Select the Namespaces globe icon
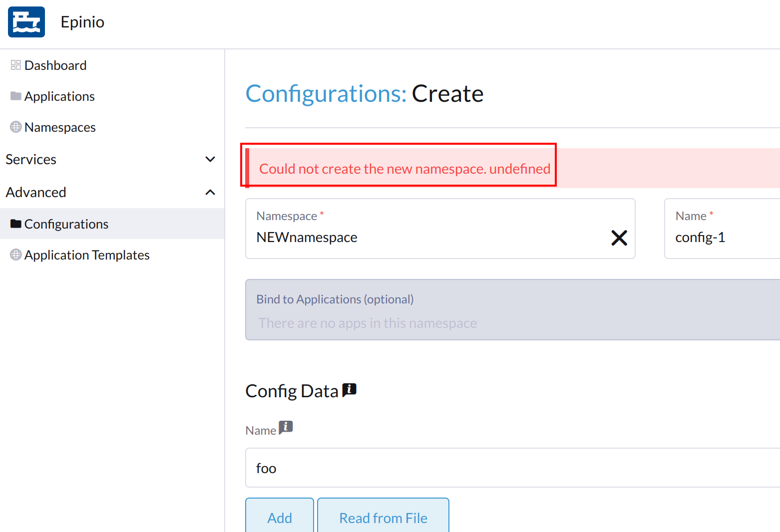Screen dimensions: 780x532 [x=14, y=127]
